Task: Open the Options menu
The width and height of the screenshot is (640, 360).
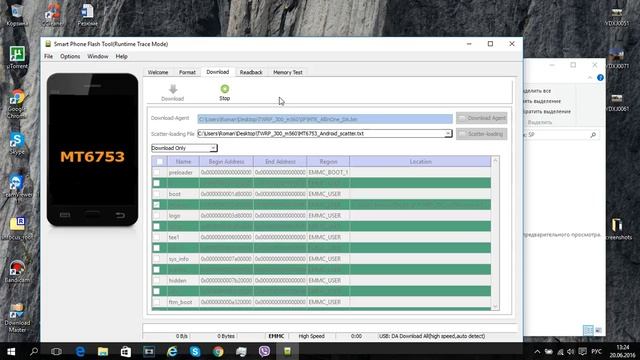Action: pos(70,56)
